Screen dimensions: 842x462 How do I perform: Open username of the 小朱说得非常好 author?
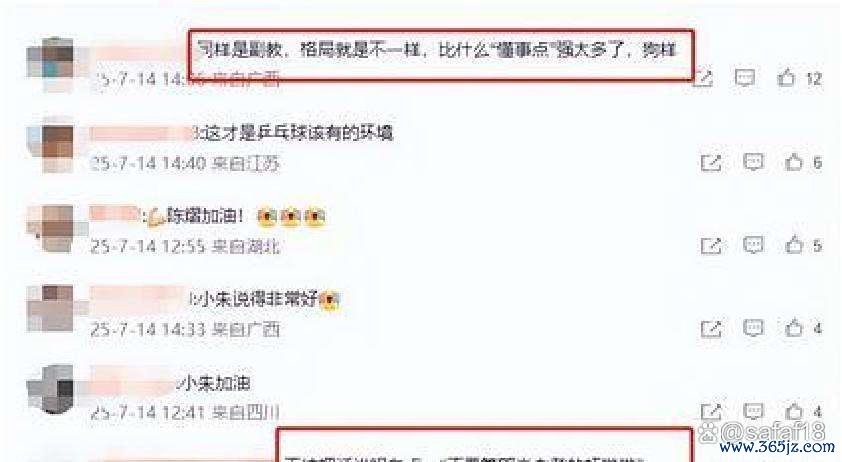141,298
